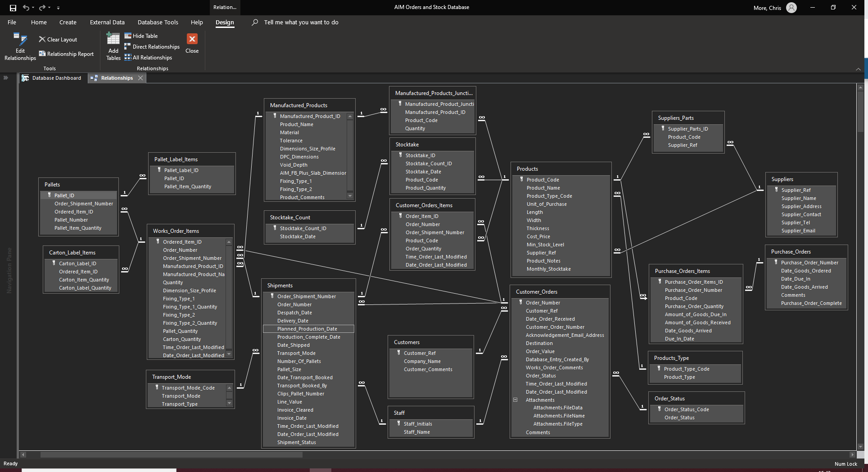Open the External Data ribbon tab
This screenshot has width=868, height=472.
pyautogui.click(x=107, y=23)
